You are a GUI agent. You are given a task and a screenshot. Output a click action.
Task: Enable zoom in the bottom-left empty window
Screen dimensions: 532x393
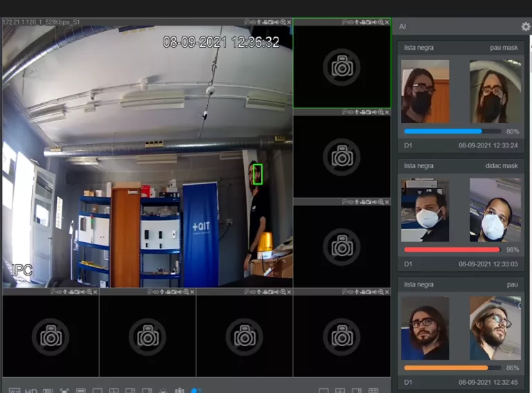(89, 292)
